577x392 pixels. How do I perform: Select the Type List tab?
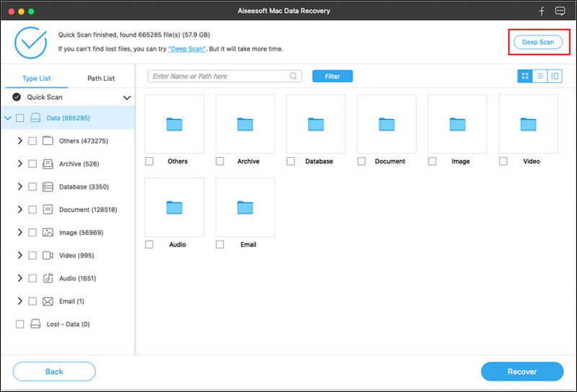click(37, 78)
